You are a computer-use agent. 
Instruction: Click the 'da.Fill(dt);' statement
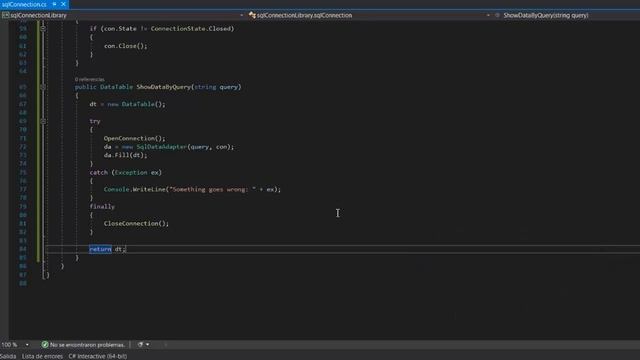click(x=125, y=155)
